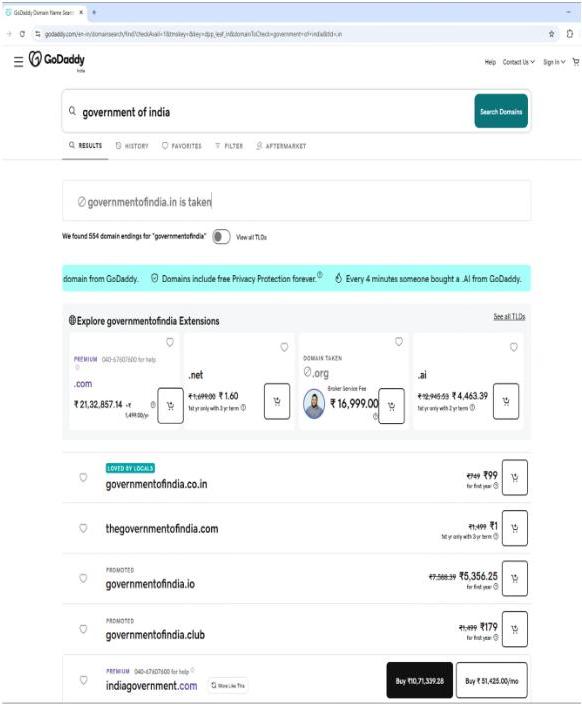This screenshot has width=582, height=706.
Task: Add the .net extension to cart
Action: (277, 401)
